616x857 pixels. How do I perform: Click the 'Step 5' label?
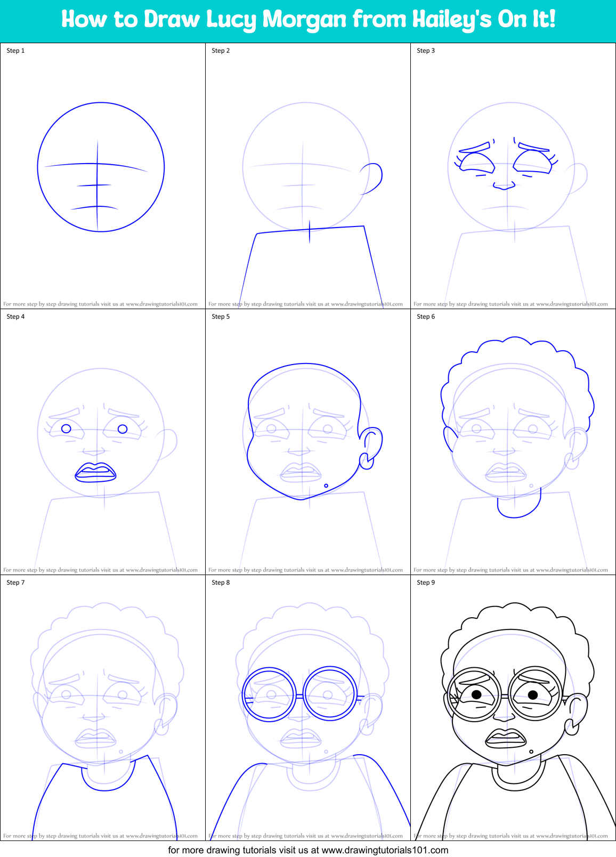click(221, 317)
